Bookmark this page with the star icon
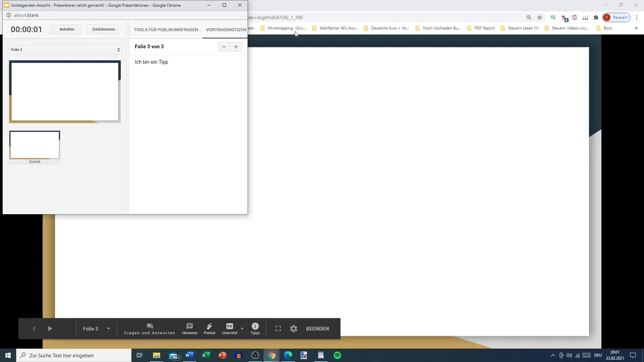Screen dimensions: 644x362 [539, 17]
